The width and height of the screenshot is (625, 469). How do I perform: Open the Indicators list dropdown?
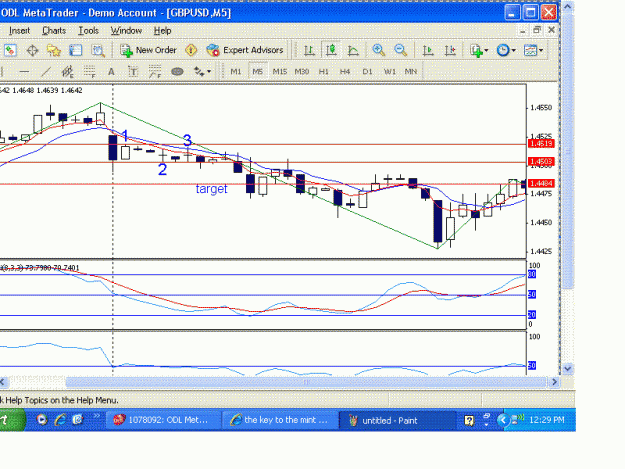pyautogui.click(x=479, y=50)
